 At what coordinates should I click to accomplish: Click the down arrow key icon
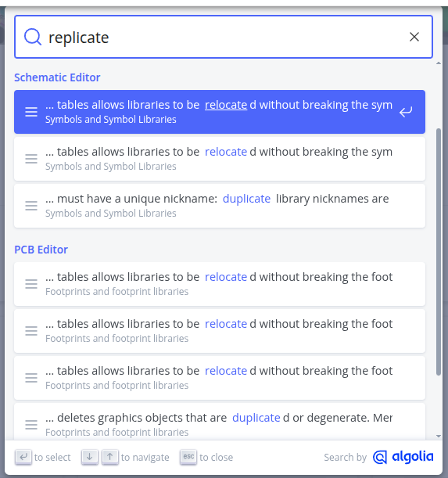pos(90,457)
